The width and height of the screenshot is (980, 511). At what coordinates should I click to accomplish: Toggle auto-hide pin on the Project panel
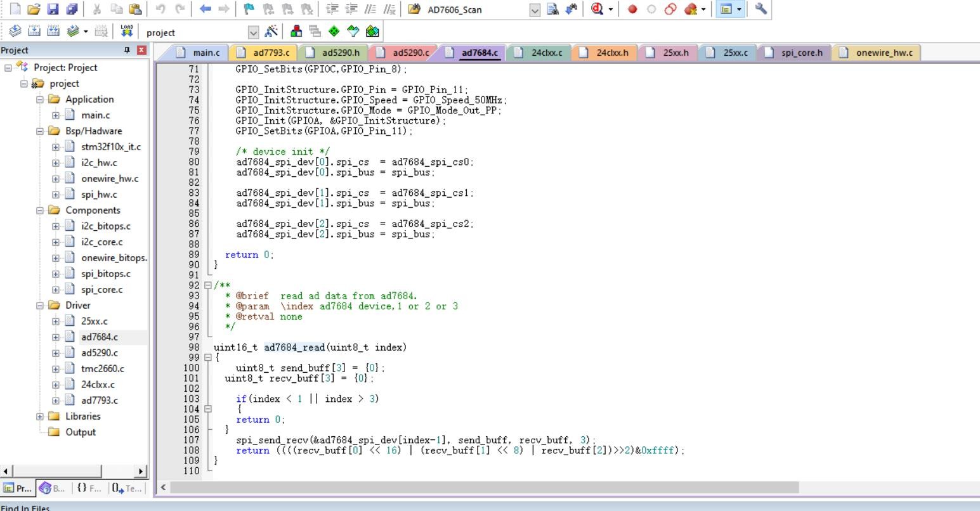click(127, 50)
